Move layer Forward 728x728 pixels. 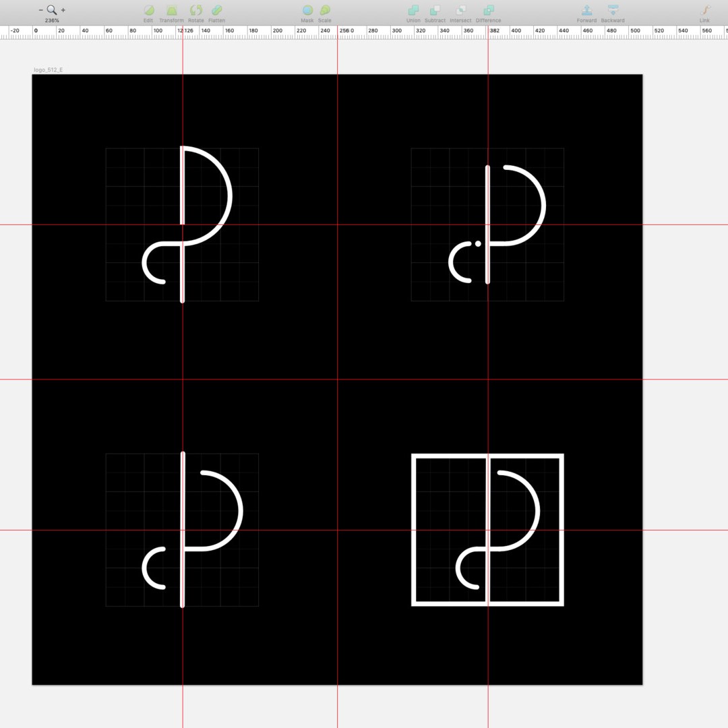587,10
